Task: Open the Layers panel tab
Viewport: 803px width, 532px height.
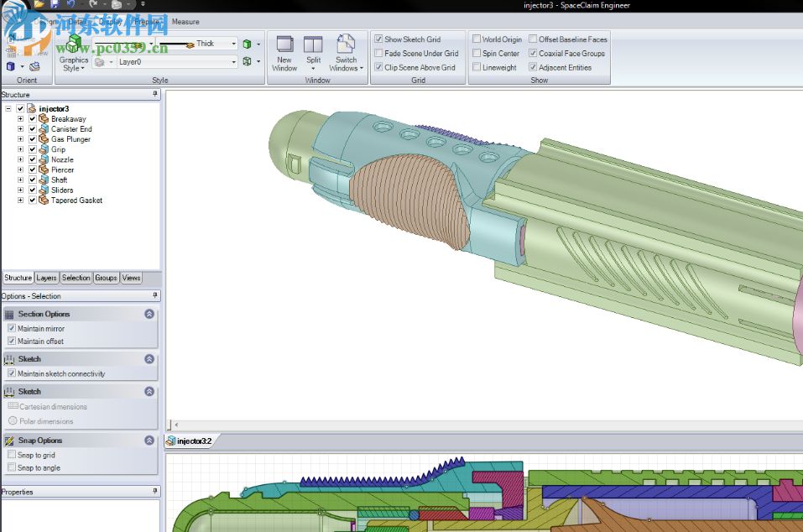Action: pyautogui.click(x=46, y=278)
